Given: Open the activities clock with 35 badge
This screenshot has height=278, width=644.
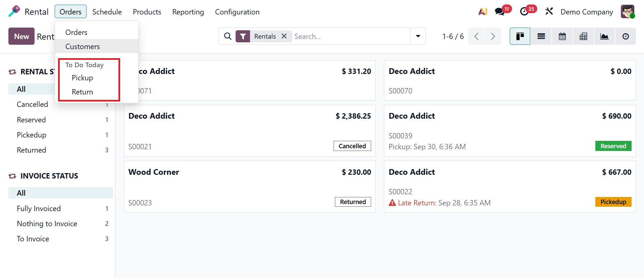Looking at the screenshot, I should tap(524, 12).
